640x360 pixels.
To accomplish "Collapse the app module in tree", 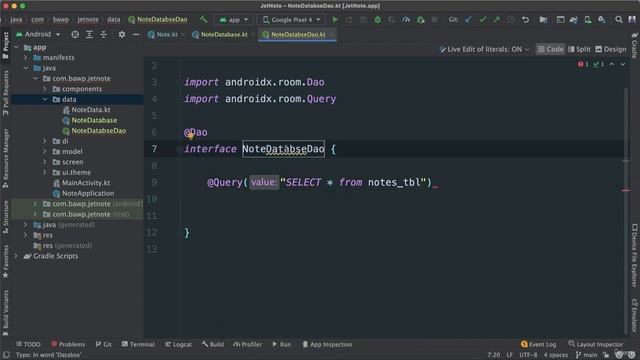I will point(17,47).
